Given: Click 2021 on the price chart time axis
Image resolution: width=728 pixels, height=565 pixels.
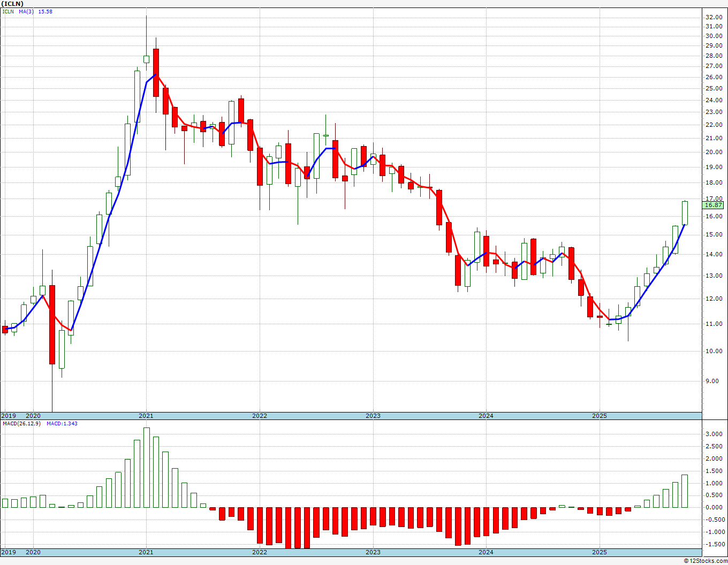Looking at the screenshot, I should [146, 416].
